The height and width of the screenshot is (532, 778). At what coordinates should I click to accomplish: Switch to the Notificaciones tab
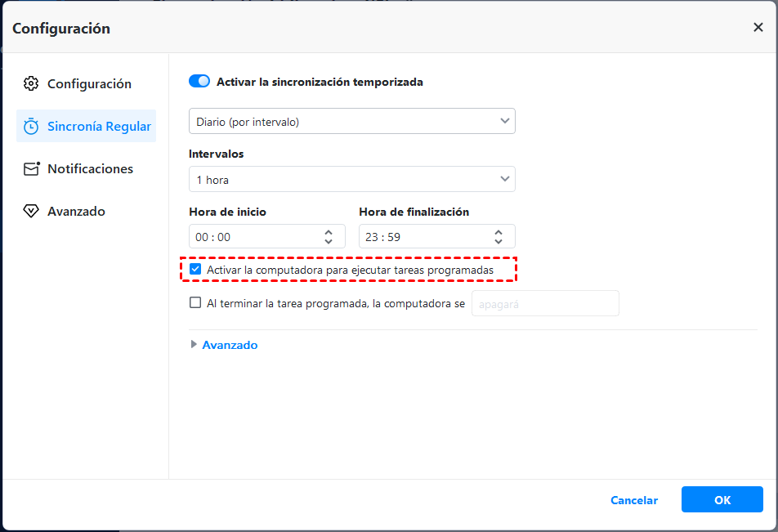(90, 169)
